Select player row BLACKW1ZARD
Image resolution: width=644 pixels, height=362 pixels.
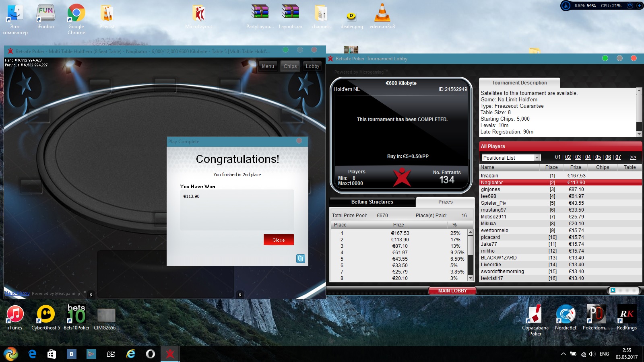coord(561,258)
